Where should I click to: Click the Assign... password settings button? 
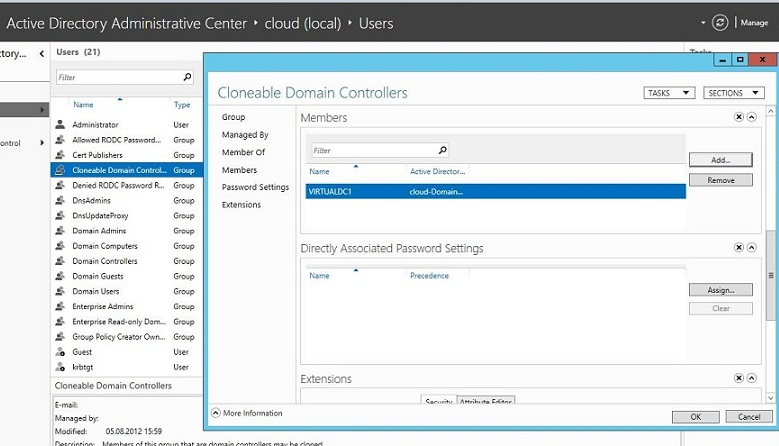[x=720, y=290]
